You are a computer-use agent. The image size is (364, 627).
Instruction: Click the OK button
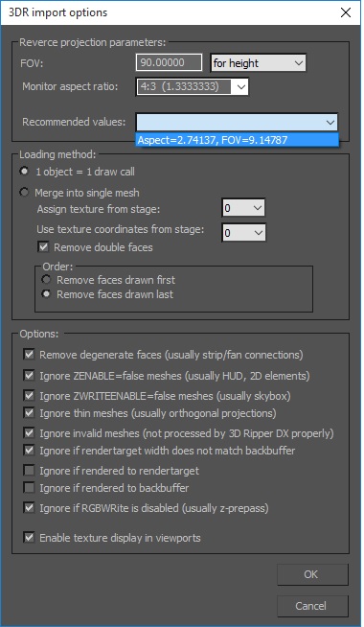tap(312, 574)
